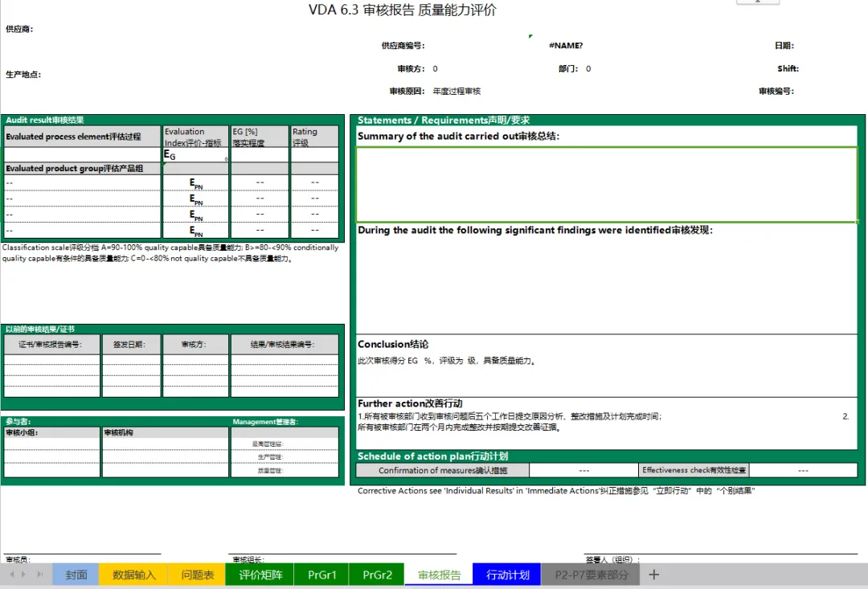Click the #NAME? error cell

tap(565, 45)
